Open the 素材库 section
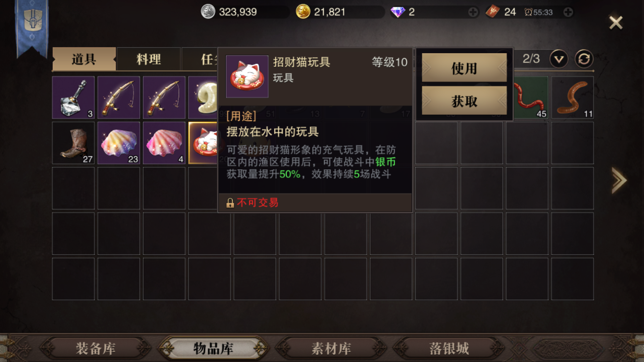Image resolution: width=644 pixels, height=362 pixels. click(331, 348)
